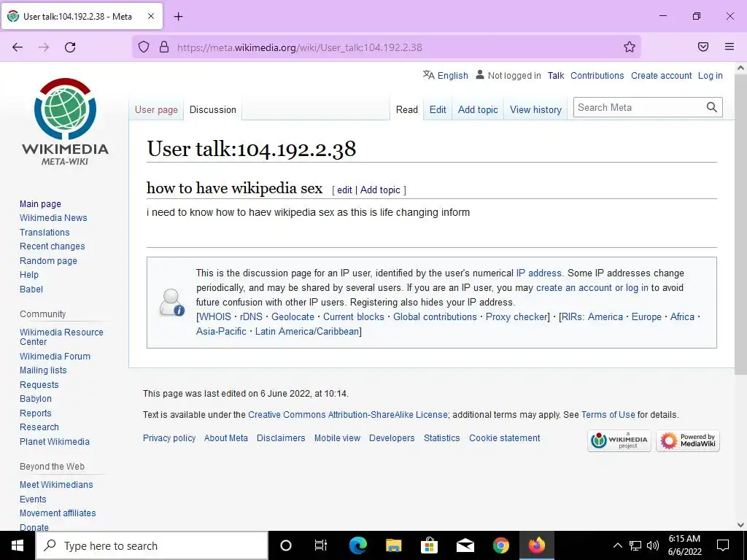Select the Discussion tab
The width and height of the screenshot is (747, 560).
(x=213, y=109)
